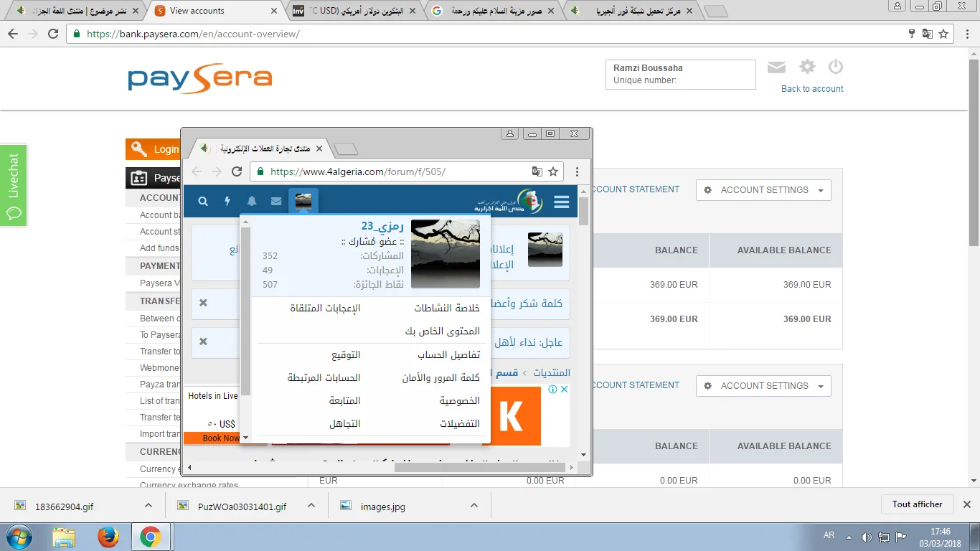980x551 pixels.
Task: Open Paysera settings gear icon
Action: click(x=807, y=67)
